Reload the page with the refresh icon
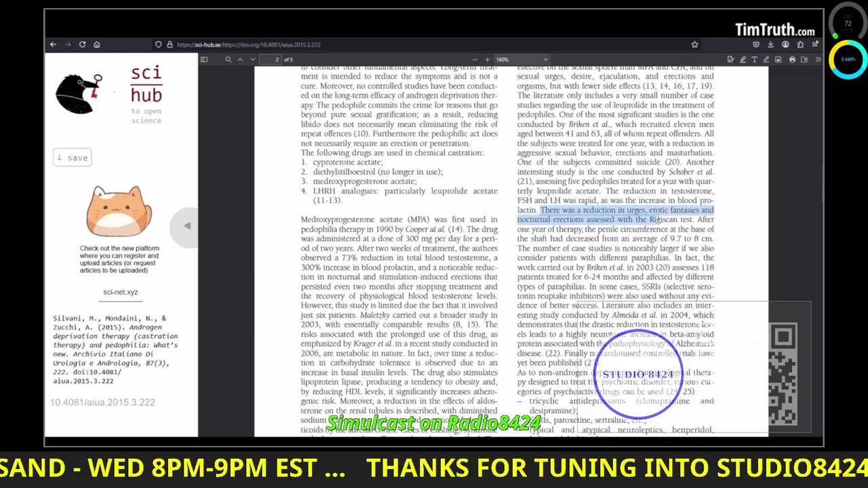The height and width of the screenshot is (488, 868). [x=82, y=45]
